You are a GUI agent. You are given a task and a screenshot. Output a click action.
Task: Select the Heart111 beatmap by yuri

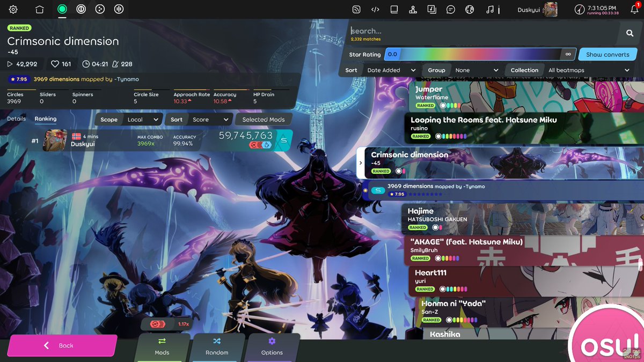click(x=526, y=280)
